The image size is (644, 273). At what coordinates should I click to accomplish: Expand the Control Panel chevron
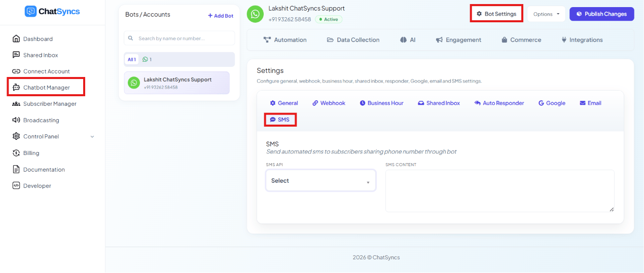(92, 137)
